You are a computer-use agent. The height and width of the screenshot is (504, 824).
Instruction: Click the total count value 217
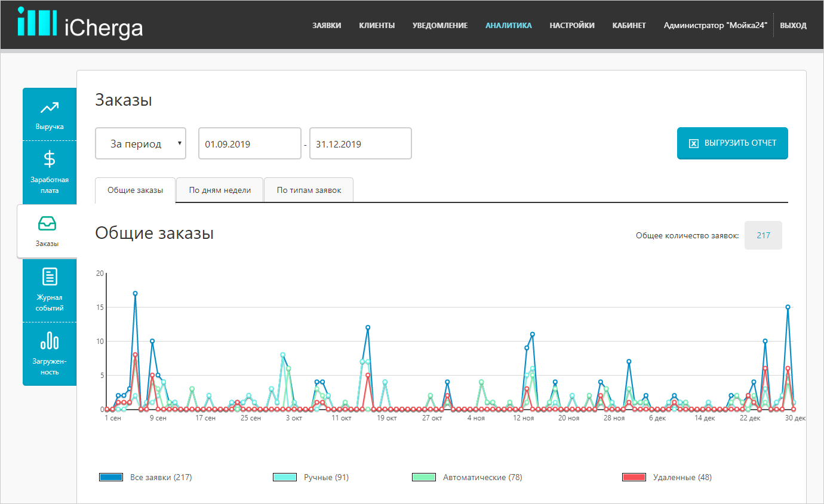tap(763, 235)
